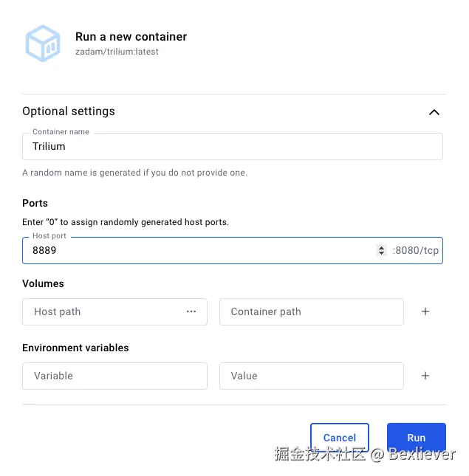469x476 pixels.
Task: Open the host path browse ellipsis
Action: [191, 312]
